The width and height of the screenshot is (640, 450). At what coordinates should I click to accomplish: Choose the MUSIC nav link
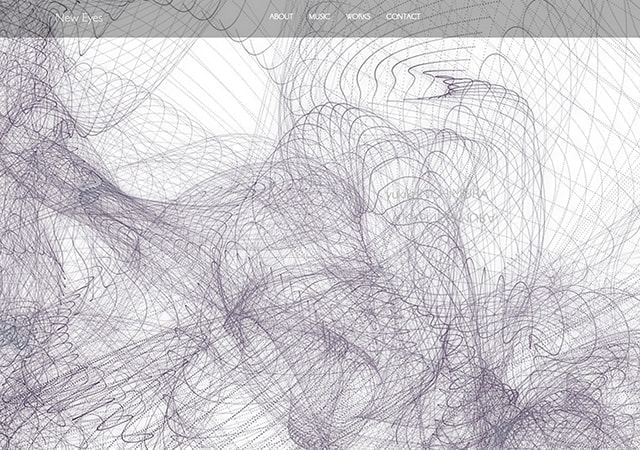320,17
